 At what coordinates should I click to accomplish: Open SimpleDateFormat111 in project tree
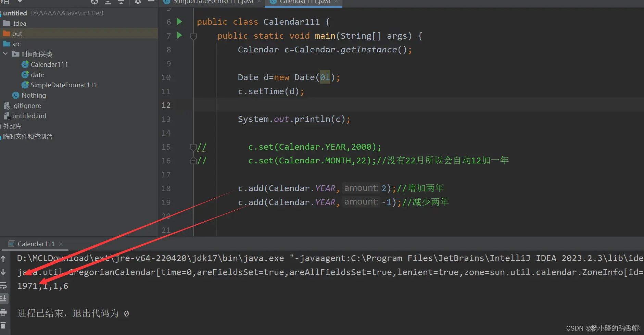(59, 85)
